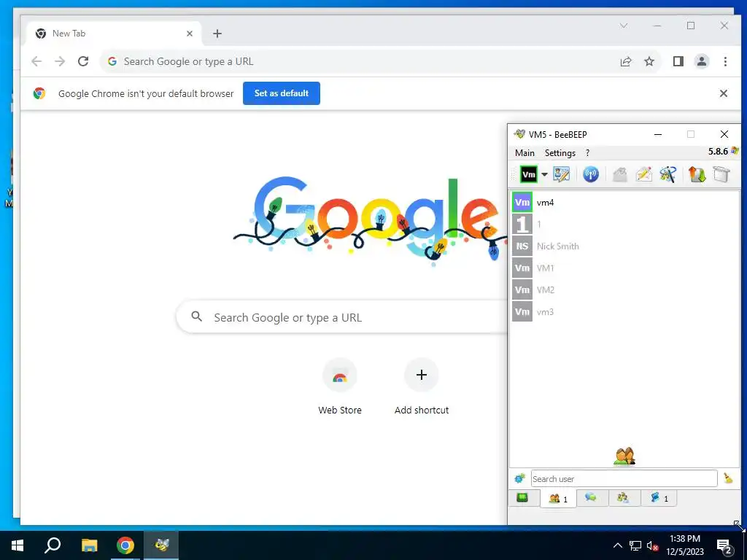The height and width of the screenshot is (560, 747).
Task: Click the BeeBEEP bee icon in the taskbar
Action: pos(162,545)
